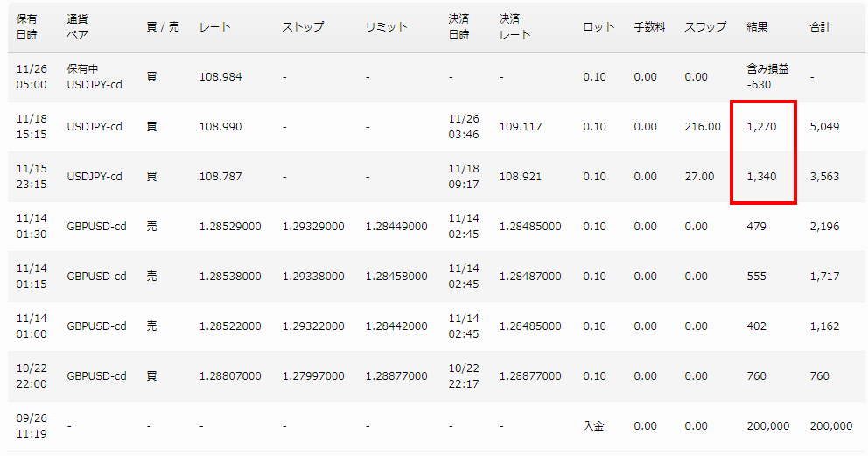Click the 1,340 result value
The height and width of the screenshot is (456, 868).
pyautogui.click(x=761, y=177)
